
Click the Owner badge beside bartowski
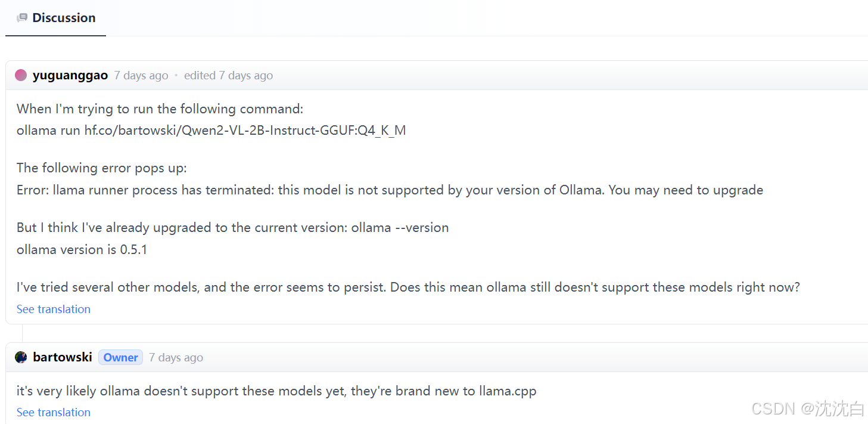tap(120, 357)
